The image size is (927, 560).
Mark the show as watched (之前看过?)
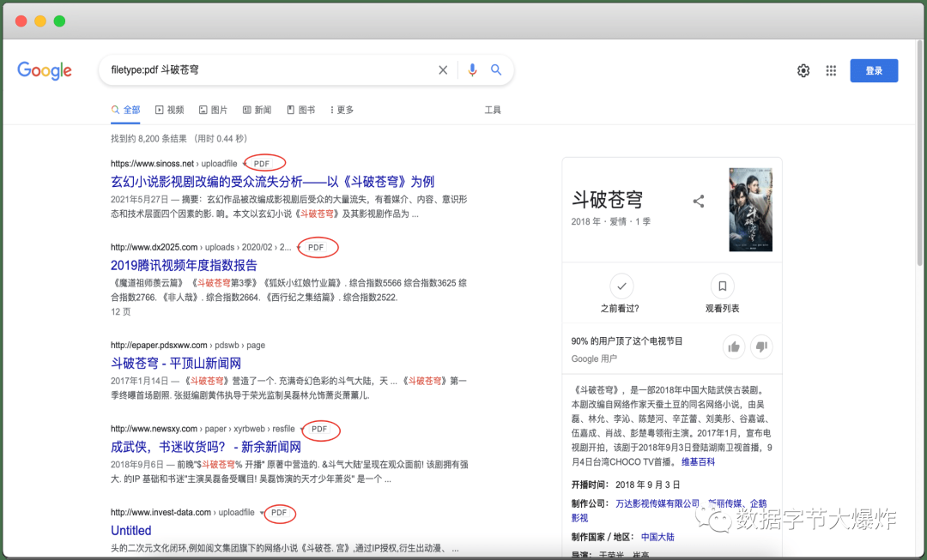[x=621, y=286]
